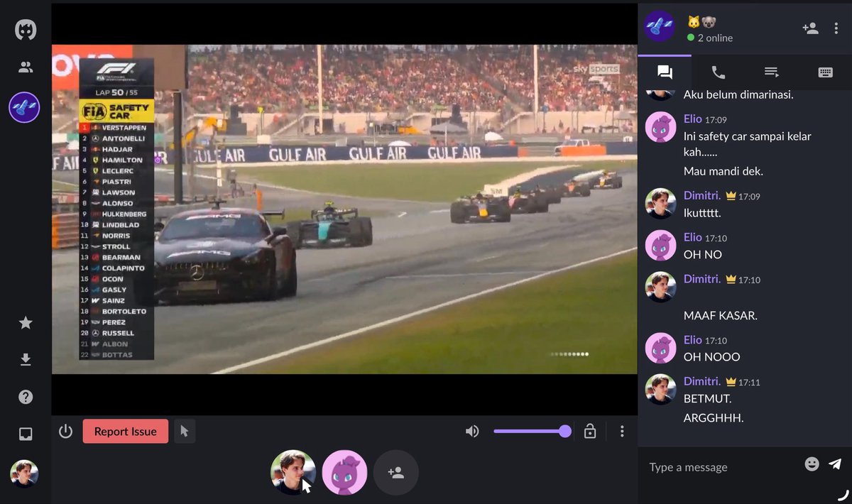852x504 pixels.
Task: Switch to the virtual keyboard tab
Action: (825, 72)
